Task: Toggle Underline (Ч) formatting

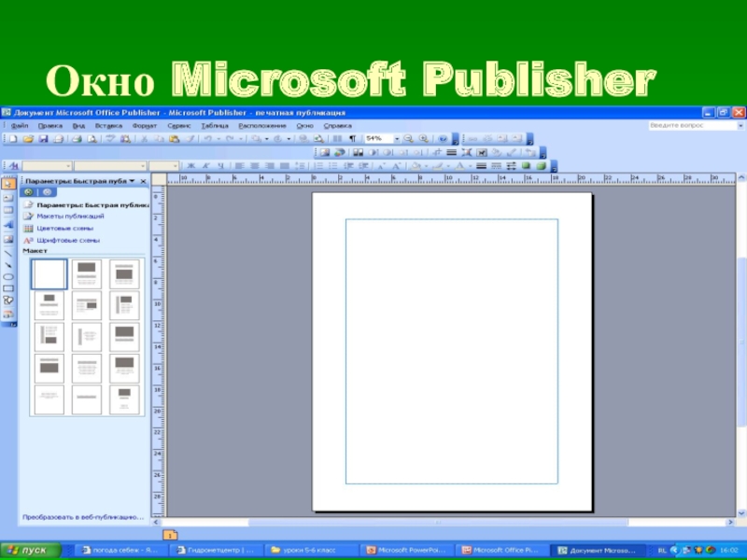Action: [220, 166]
